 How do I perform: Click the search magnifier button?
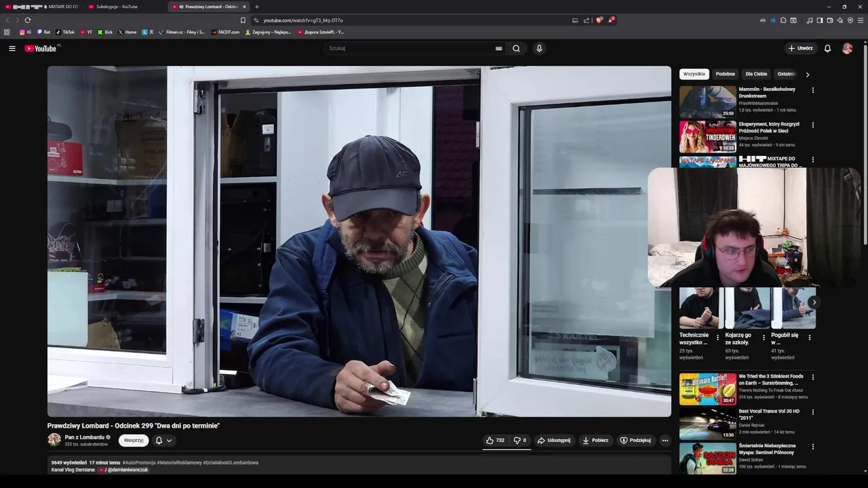[x=516, y=48]
